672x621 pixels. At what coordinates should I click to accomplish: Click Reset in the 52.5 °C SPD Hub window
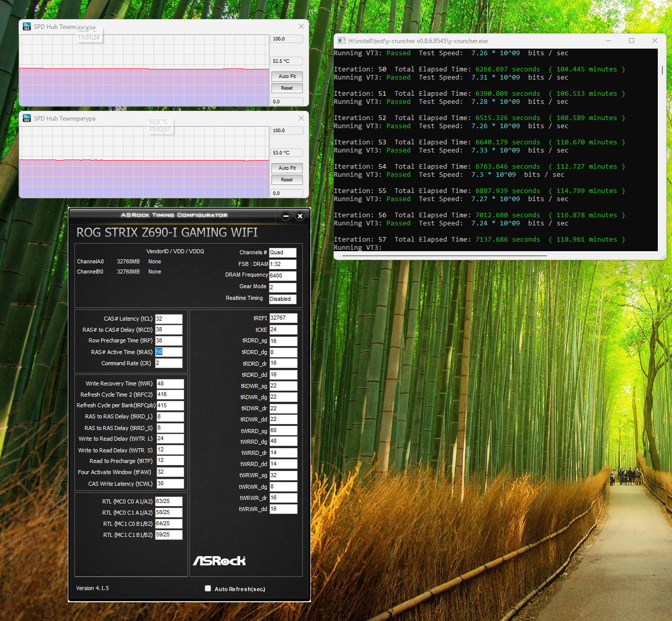pos(287,88)
